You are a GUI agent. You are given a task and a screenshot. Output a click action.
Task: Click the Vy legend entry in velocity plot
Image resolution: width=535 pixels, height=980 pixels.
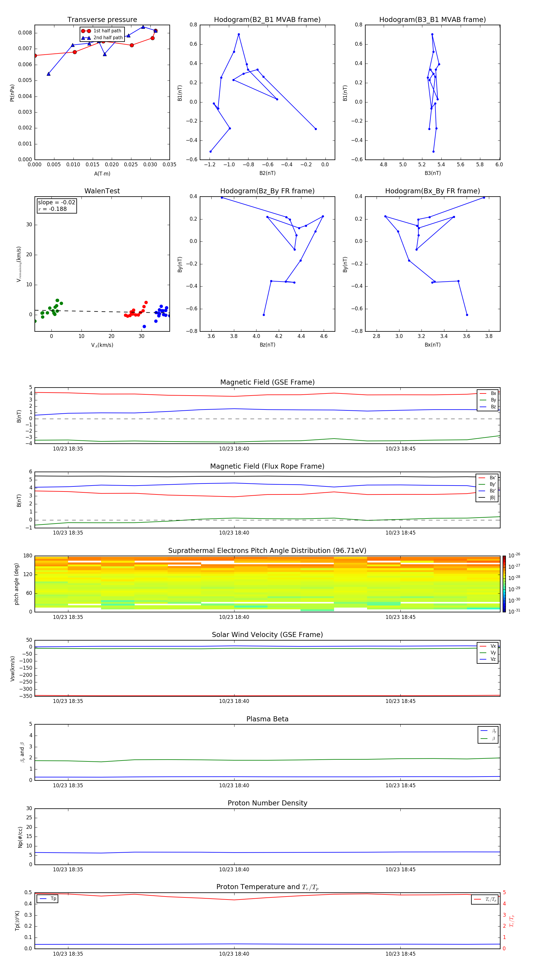click(488, 653)
